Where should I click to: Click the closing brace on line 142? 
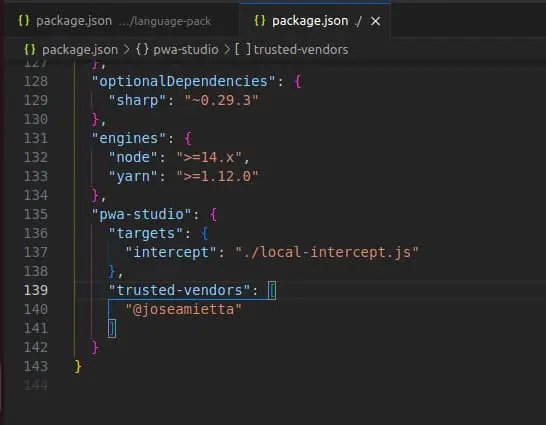click(95, 347)
